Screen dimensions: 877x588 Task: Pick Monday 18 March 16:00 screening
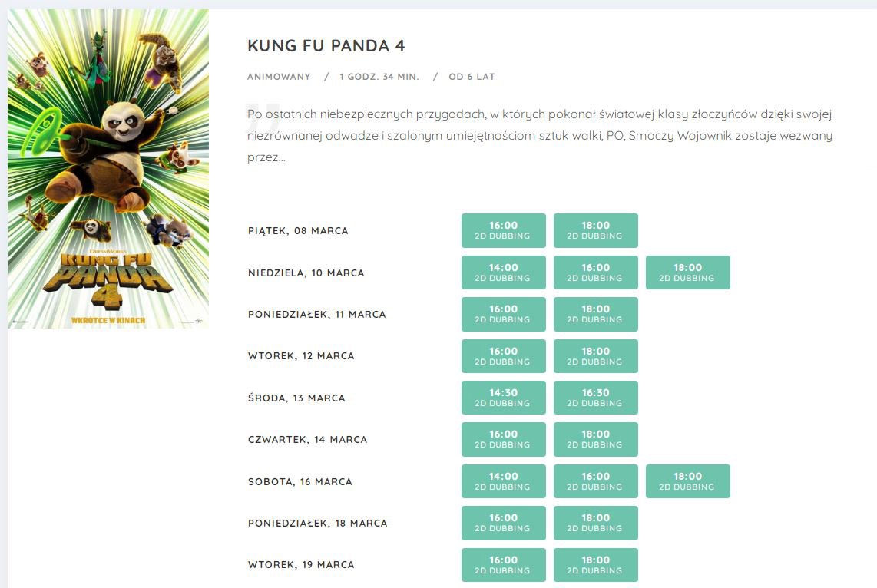point(503,524)
